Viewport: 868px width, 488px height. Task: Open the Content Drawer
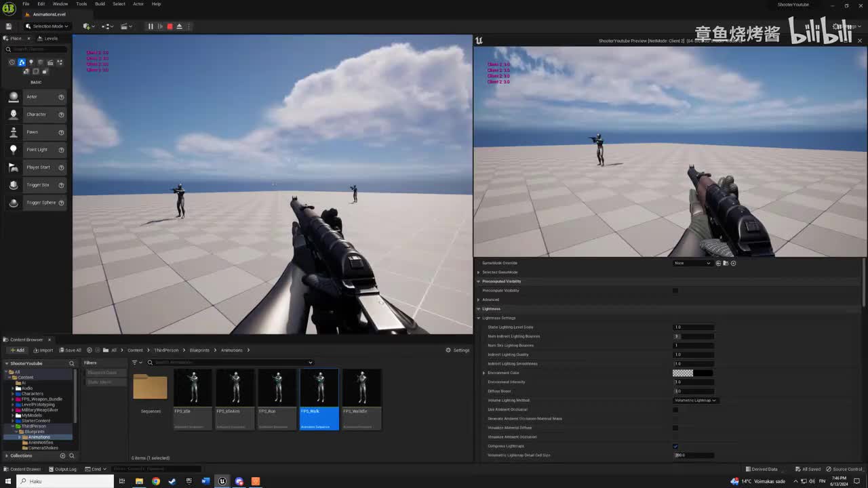[22, 469]
